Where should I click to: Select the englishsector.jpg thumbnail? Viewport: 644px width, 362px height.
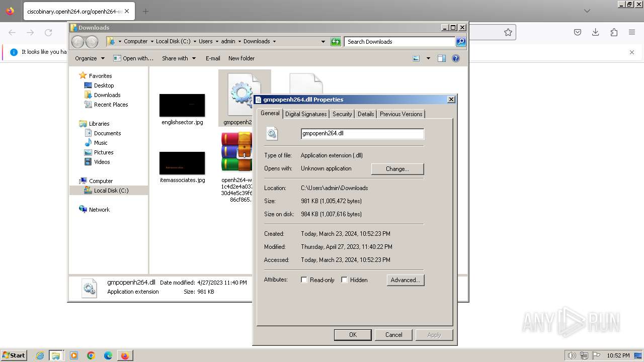click(x=182, y=105)
